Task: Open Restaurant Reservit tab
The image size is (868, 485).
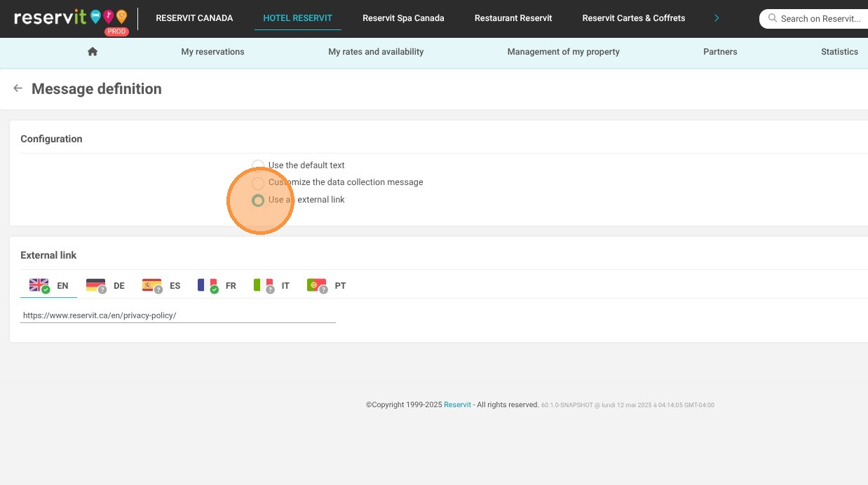Action: click(513, 18)
